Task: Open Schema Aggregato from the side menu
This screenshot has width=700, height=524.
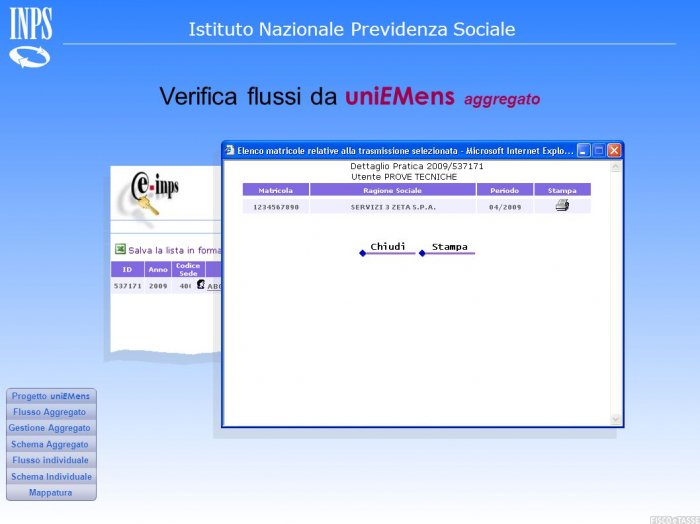Action: pyautogui.click(x=50, y=444)
